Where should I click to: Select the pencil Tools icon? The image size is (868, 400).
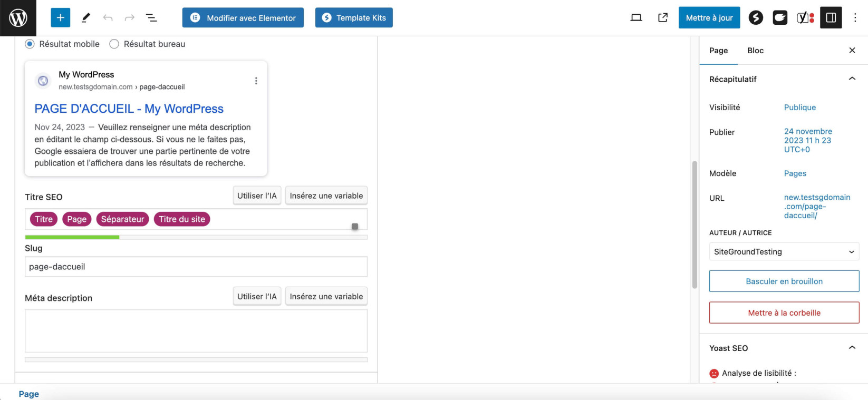click(x=85, y=18)
